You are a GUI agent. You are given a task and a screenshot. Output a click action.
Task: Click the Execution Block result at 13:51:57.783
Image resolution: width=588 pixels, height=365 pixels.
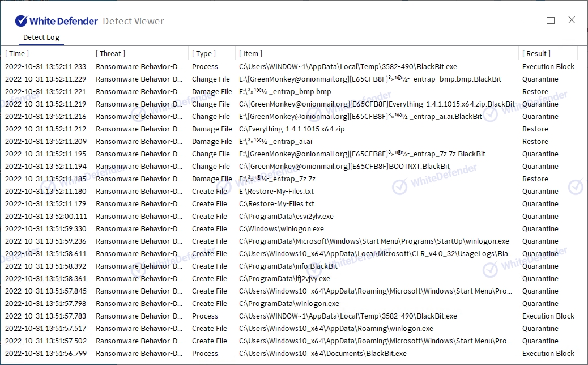[548, 316]
